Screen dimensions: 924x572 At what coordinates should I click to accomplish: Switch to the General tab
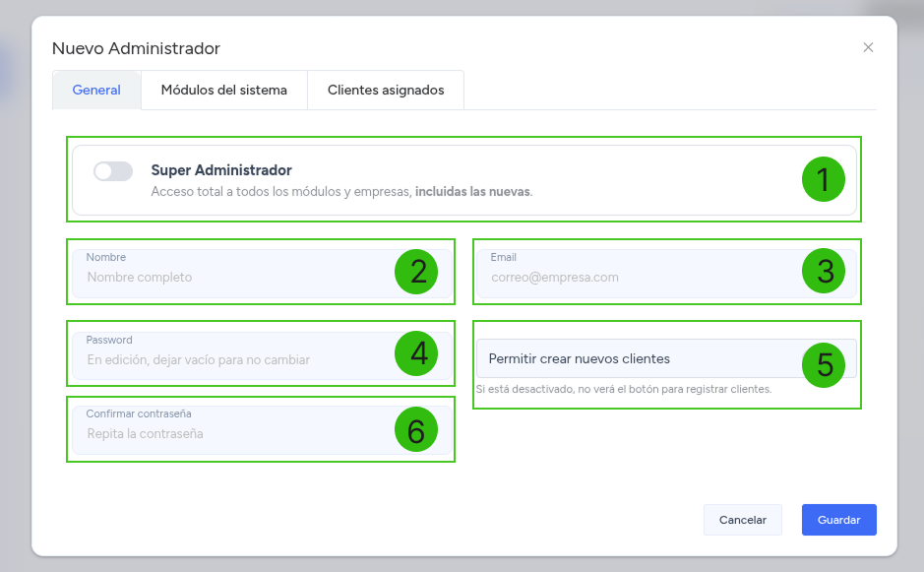96,91
